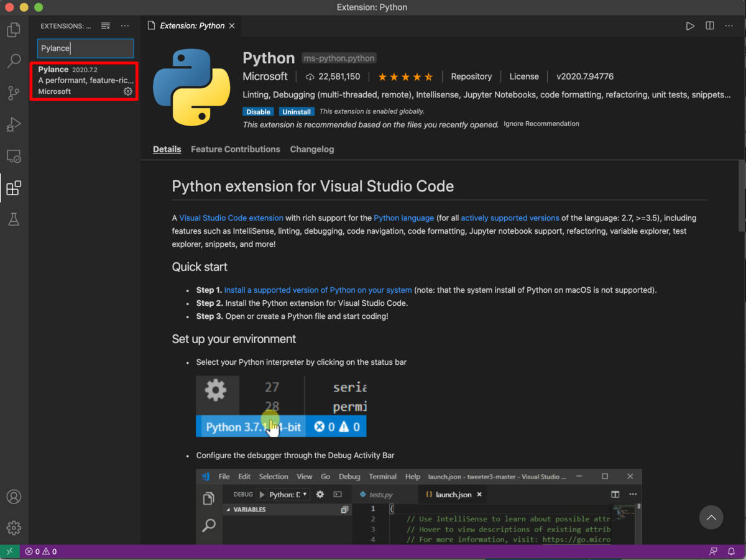
Task: Click the feedback icon in status bar
Action: (713, 551)
